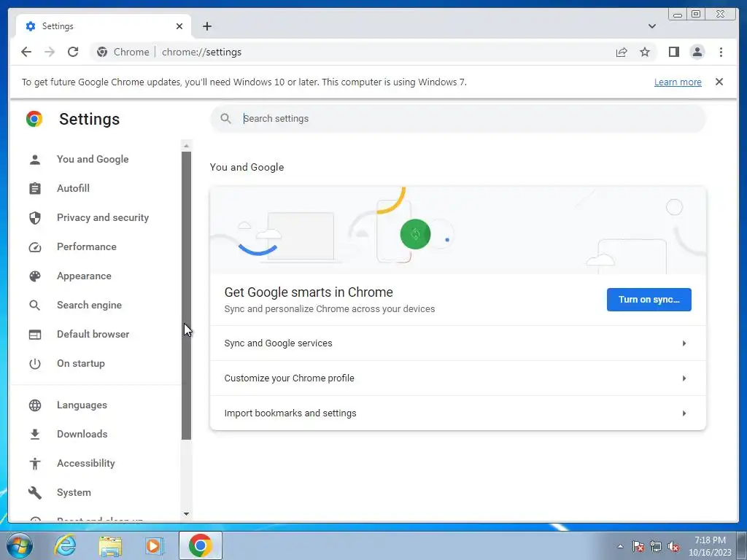
Task: Click the forward navigation arrow
Action: [50, 52]
